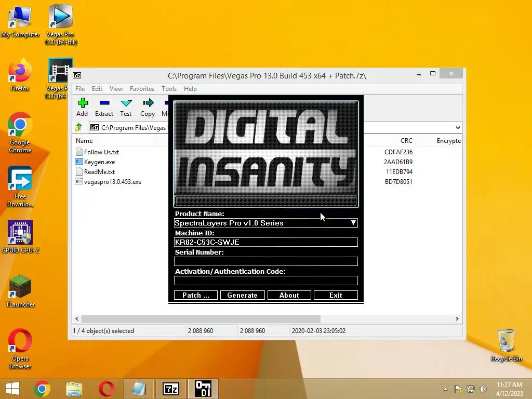Click the About button in keygen

click(x=289, y=295)
